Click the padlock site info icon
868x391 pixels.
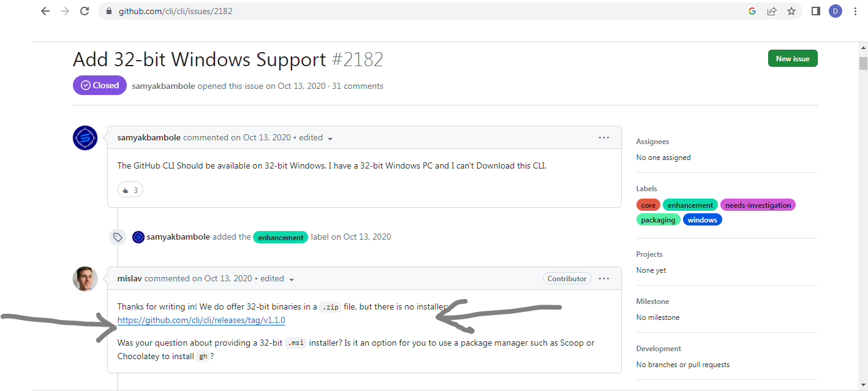point(109,11)
